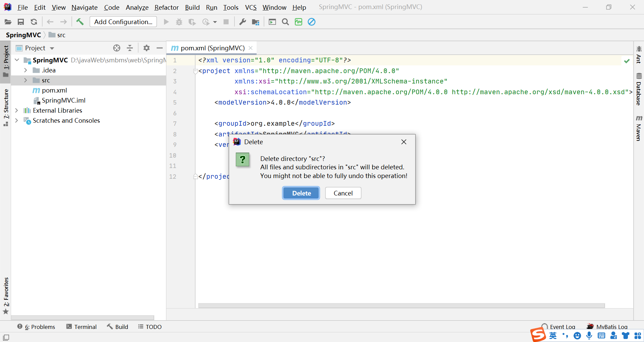Click the green checkmark inspection indicator
This screenshot has width=644, height=342.
pyautogui.click(x=627, y=61)
